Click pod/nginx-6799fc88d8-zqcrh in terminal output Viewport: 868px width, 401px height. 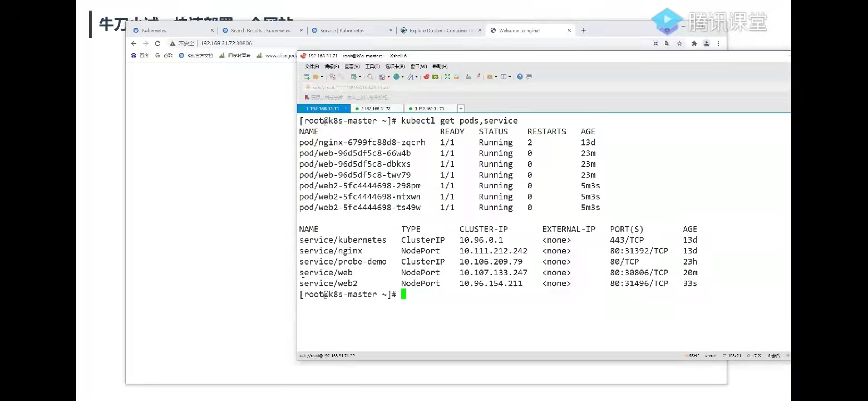pyautogui.click(x=362, y=143)
